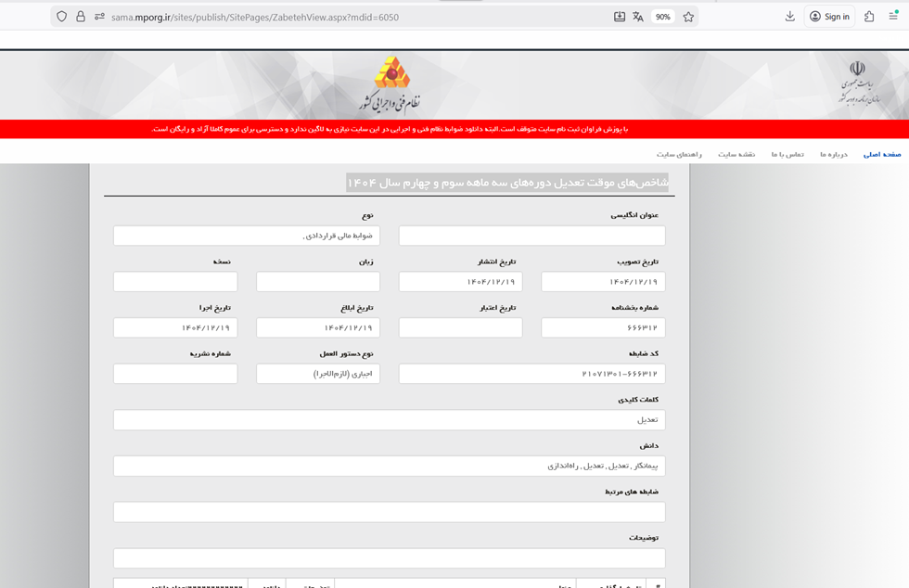Open site permissions icon in address bar
The height and width of the screenshot is (588, 909).
pos(99,17)
